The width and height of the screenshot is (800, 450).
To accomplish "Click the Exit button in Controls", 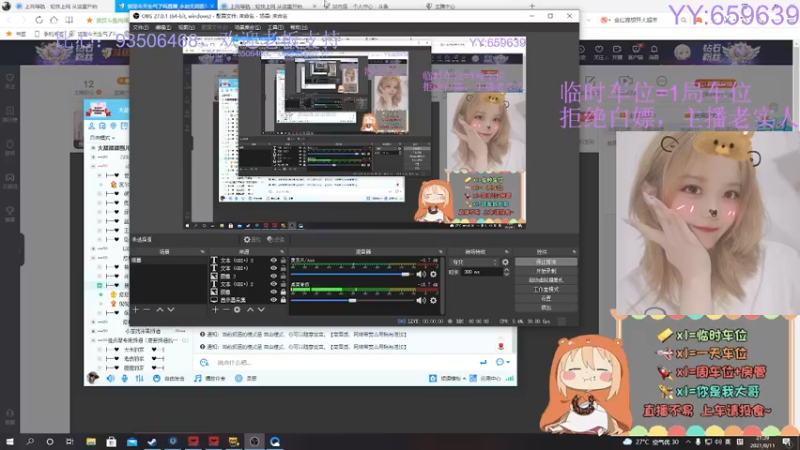I will point(546,308).
